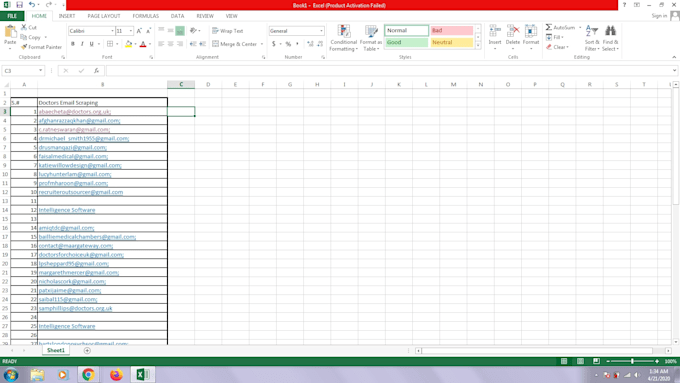Open the faisalmedical@gmail.com link

(73, 156)
